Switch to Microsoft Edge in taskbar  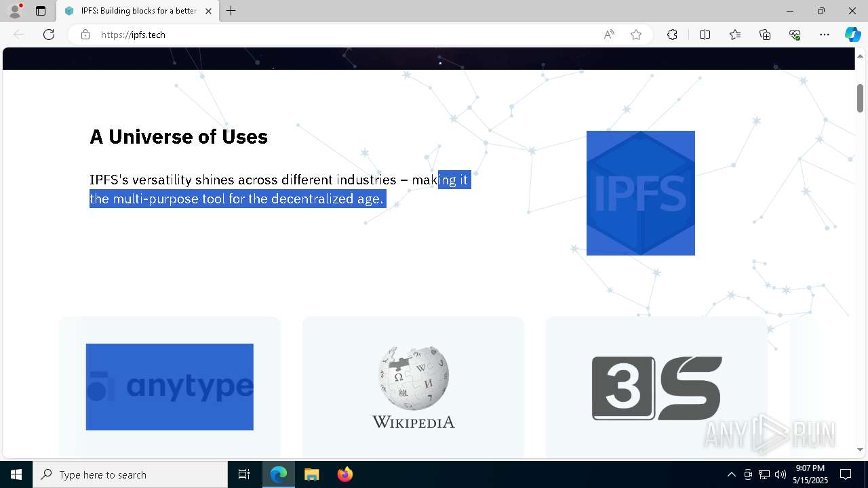(x=279, y=474)
